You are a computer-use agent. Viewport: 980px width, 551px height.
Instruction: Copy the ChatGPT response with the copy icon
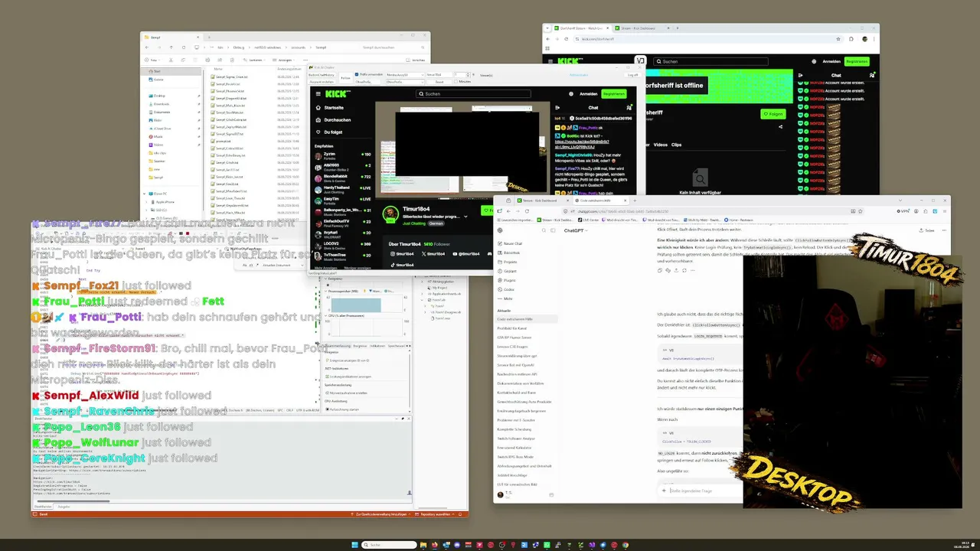coord(661,270)
